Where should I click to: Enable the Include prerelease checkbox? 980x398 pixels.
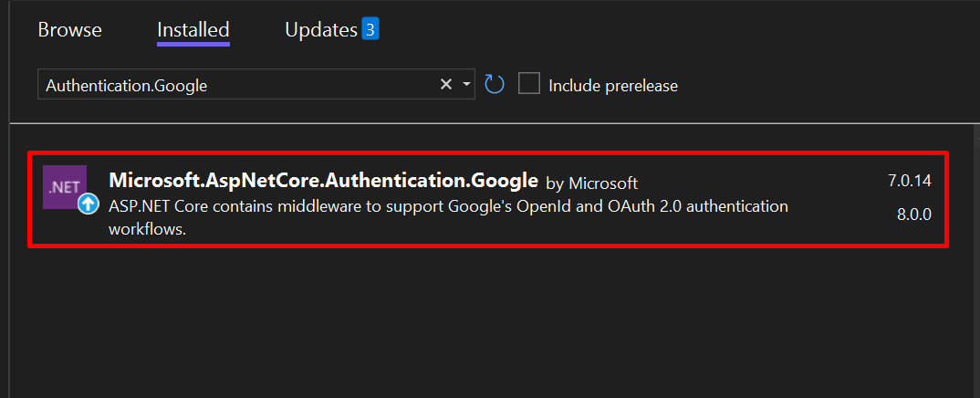[528, 84]
